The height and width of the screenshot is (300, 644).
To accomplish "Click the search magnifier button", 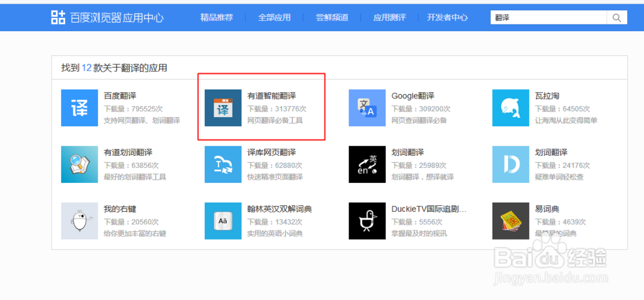I will click(617, 17).
